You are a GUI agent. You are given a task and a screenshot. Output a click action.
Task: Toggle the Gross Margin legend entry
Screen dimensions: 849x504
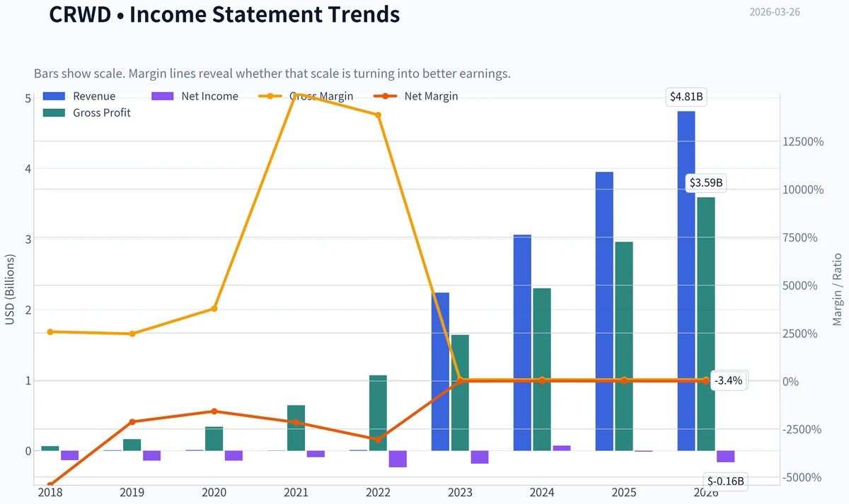[306, 96]
